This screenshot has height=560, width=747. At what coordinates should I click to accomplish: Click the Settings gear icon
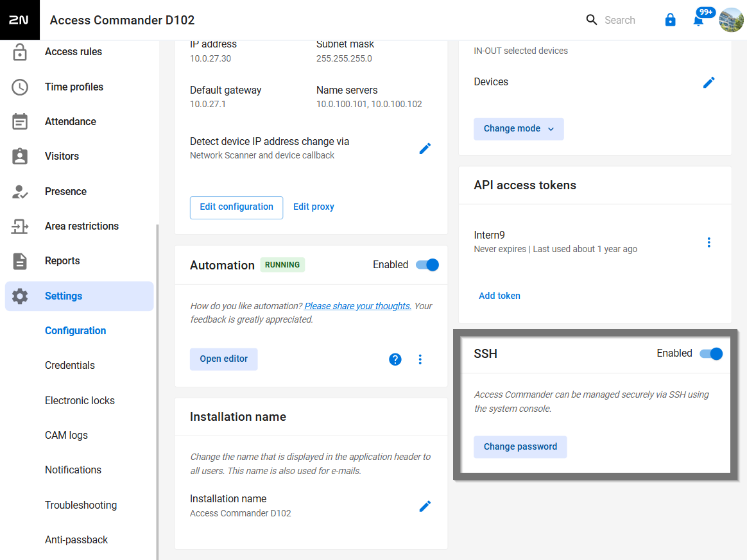[x=19, y=296]
